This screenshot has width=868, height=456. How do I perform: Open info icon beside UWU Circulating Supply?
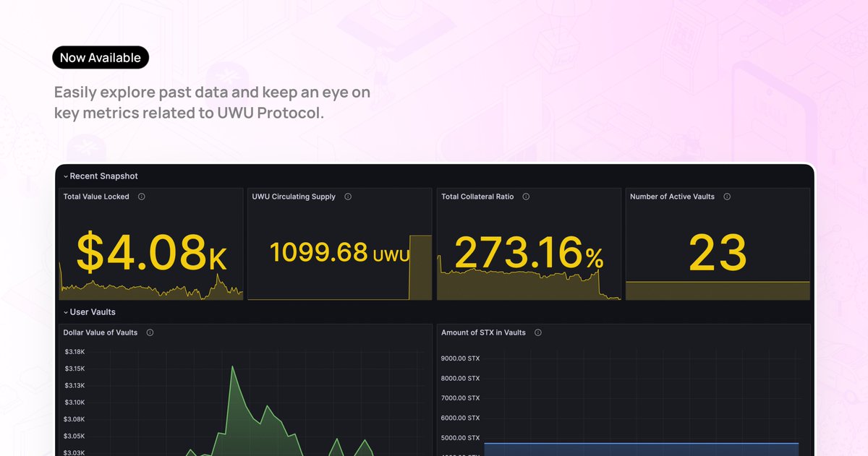pos(348,197)
